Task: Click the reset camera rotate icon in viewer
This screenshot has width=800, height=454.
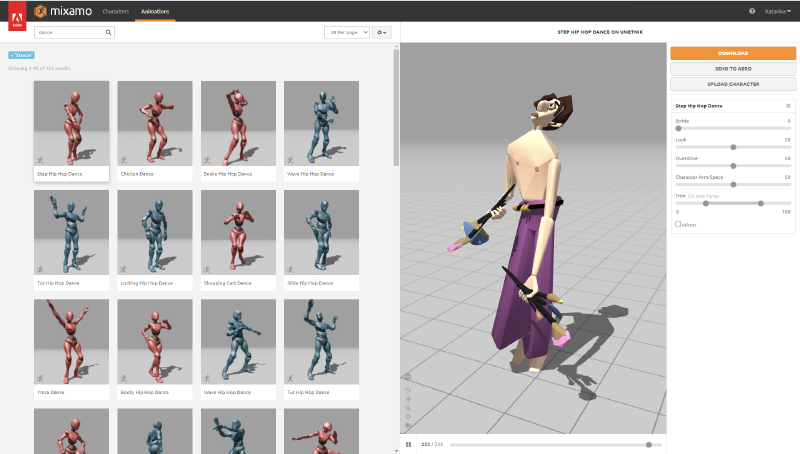Action: 408,390
